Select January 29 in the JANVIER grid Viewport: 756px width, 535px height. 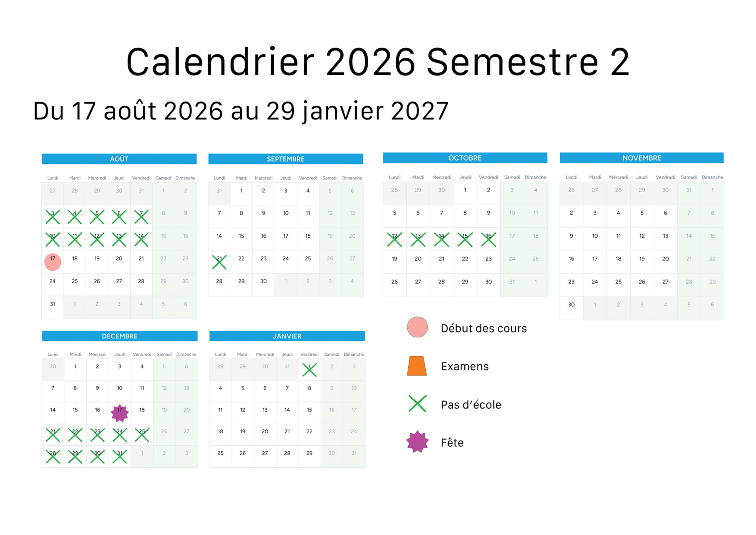coord(309,453)
